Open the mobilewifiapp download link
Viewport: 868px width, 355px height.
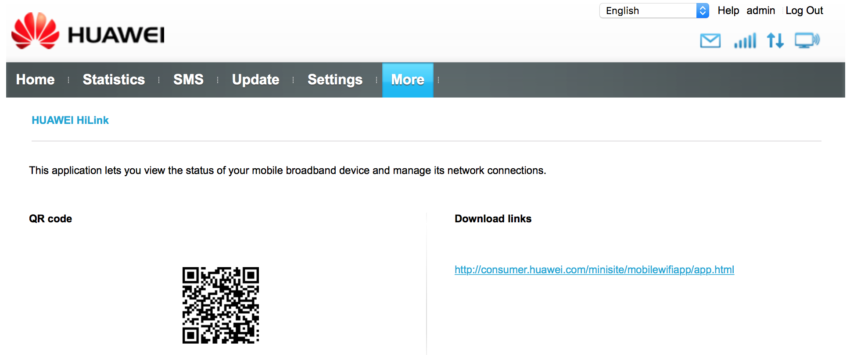click(x=594, y=270)
